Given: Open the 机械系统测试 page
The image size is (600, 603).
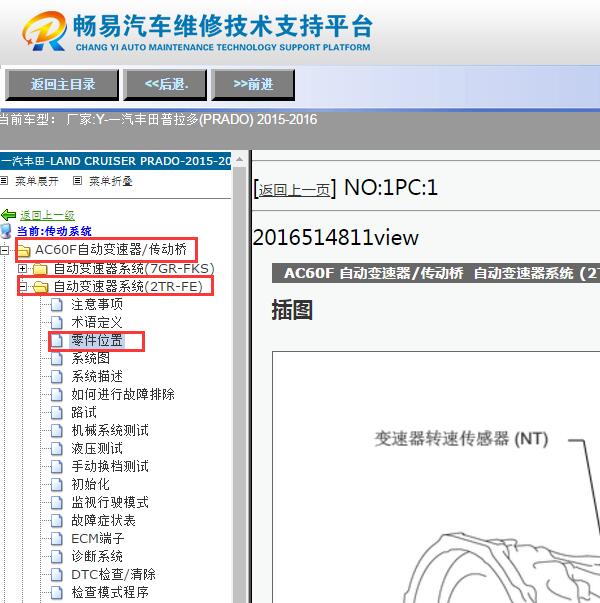Looking at the screenshot, I should (x=110, y=430).
